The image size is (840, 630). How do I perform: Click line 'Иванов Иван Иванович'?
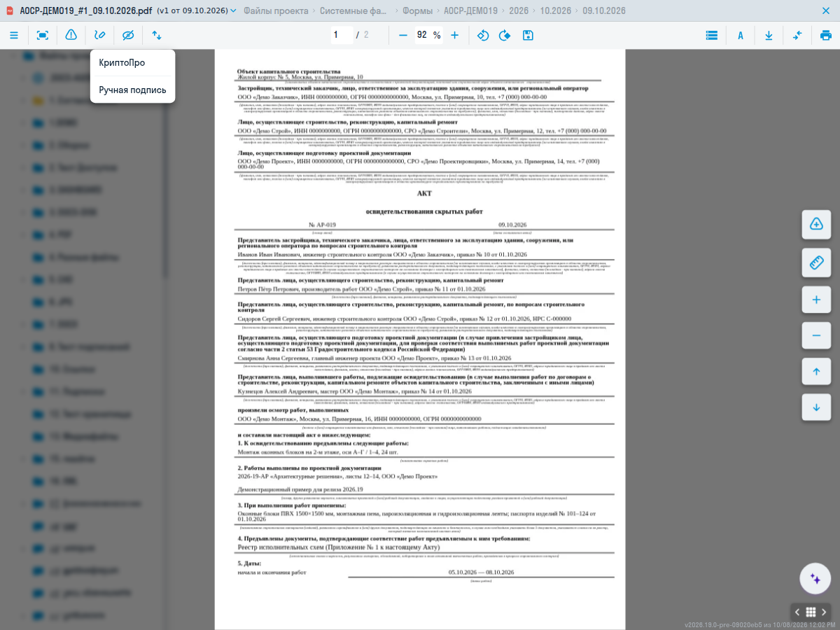pos(382,254)
